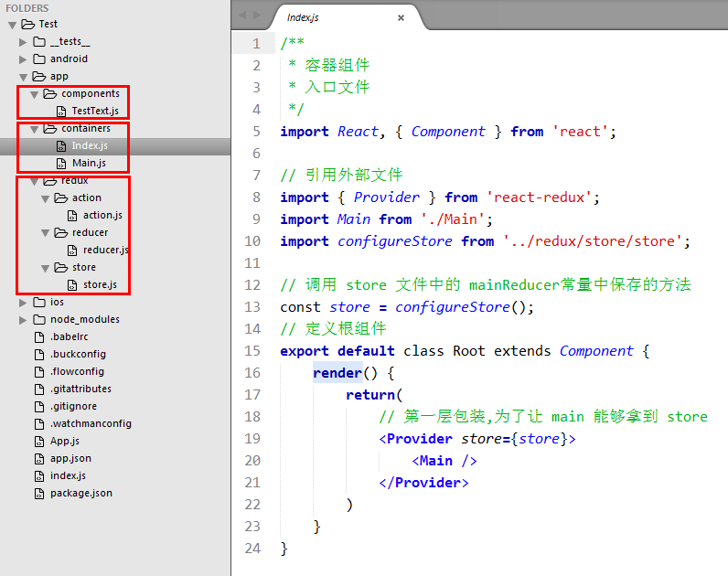Click line number 1 in gutter
The width and height of the screenshot is (728, 576).
click(x=256, y=44)
